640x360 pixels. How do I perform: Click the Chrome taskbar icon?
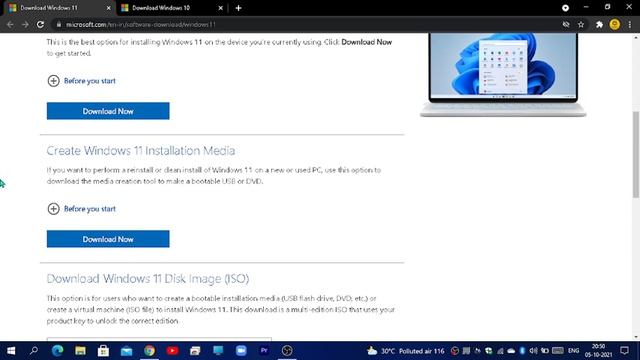click(x=149, y=351)
